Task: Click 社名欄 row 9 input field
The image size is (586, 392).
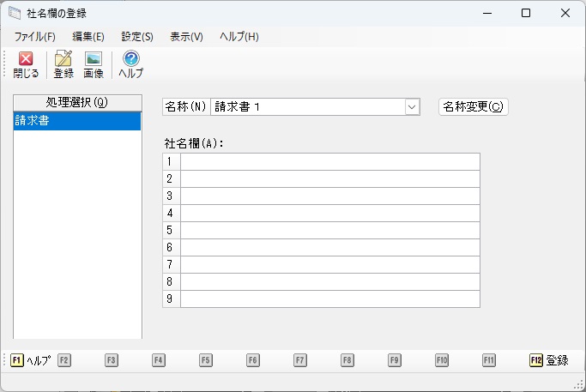Action: tap(330, 299)
